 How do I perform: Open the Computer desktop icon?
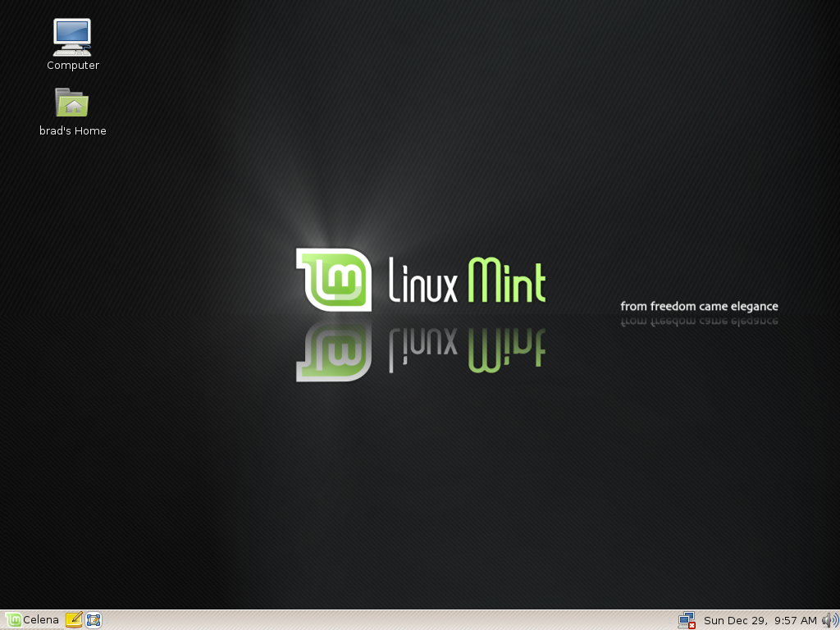(x=72, y=37)
